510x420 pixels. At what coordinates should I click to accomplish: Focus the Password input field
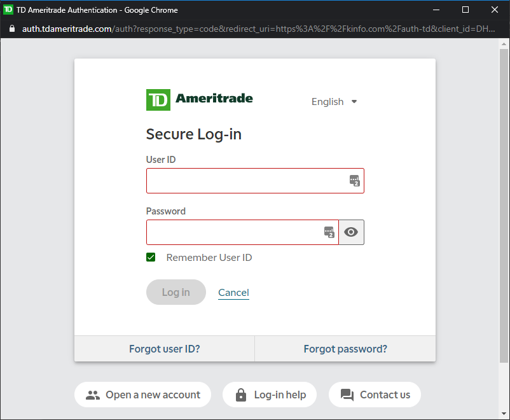pyautogui.click(x=243, y=232)
